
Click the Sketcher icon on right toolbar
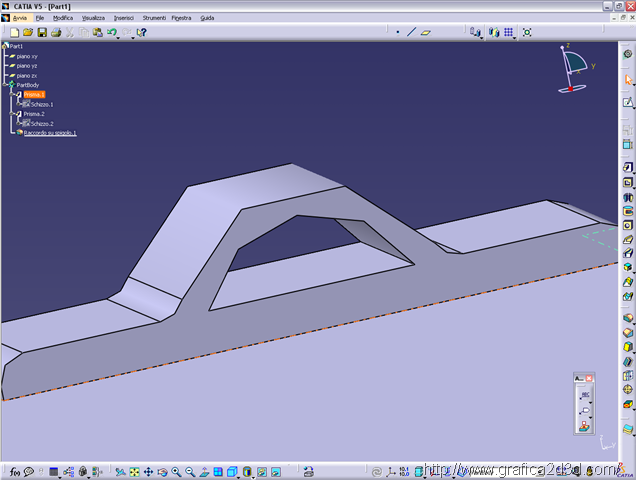628,103
